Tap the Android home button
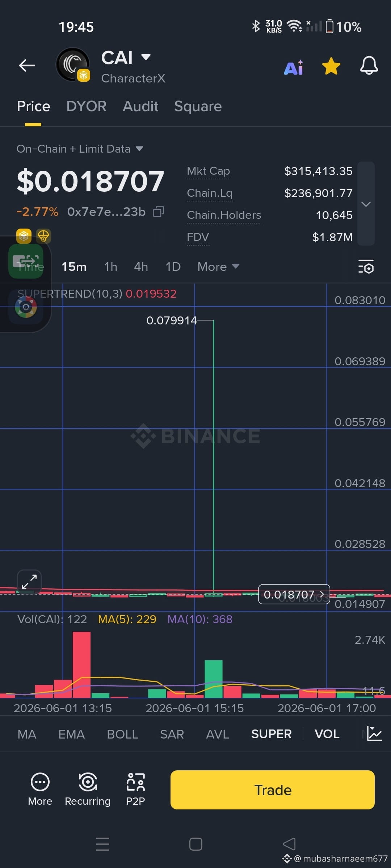 (195, 844)
